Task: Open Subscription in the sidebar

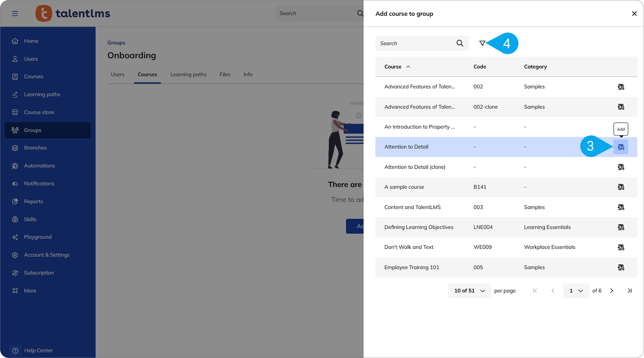Action: 48,273
